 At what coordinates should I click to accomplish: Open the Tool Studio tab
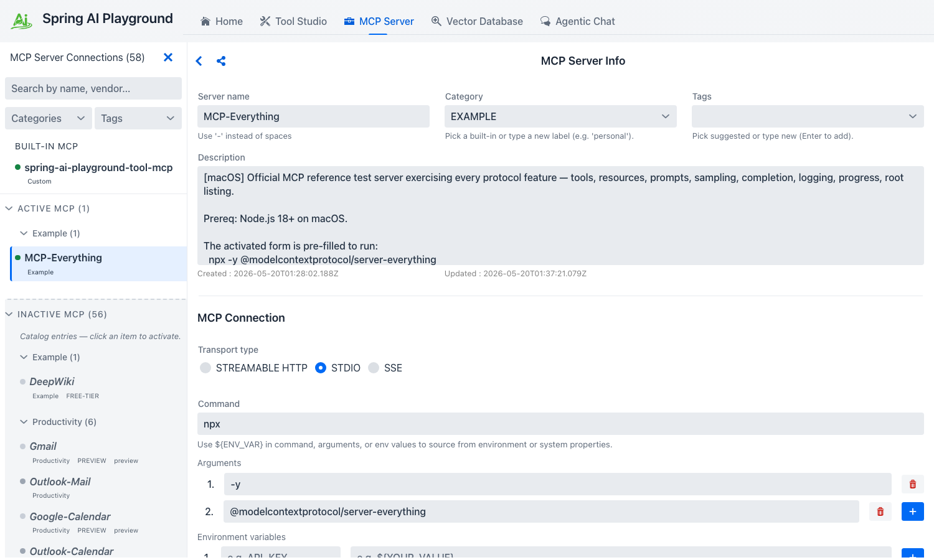[293, 21]
